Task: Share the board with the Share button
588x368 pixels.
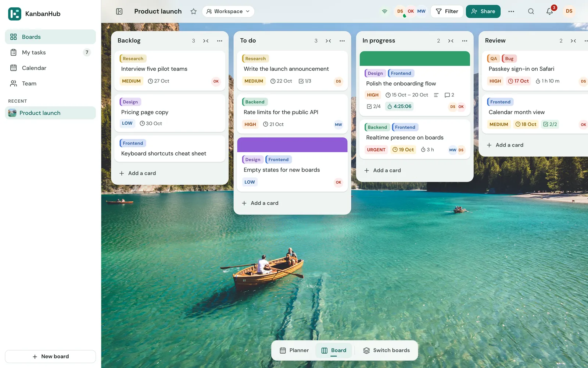Action: coord(483,11)
